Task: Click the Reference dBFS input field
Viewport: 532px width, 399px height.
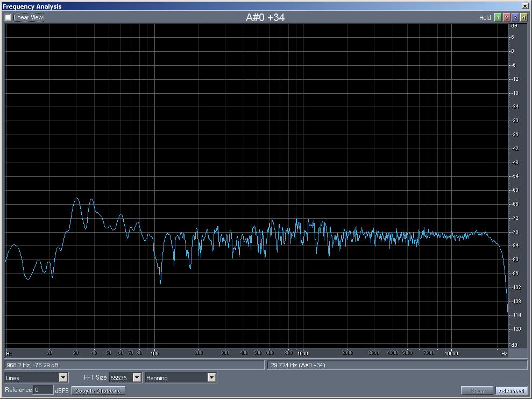Action: pos(44,390)
